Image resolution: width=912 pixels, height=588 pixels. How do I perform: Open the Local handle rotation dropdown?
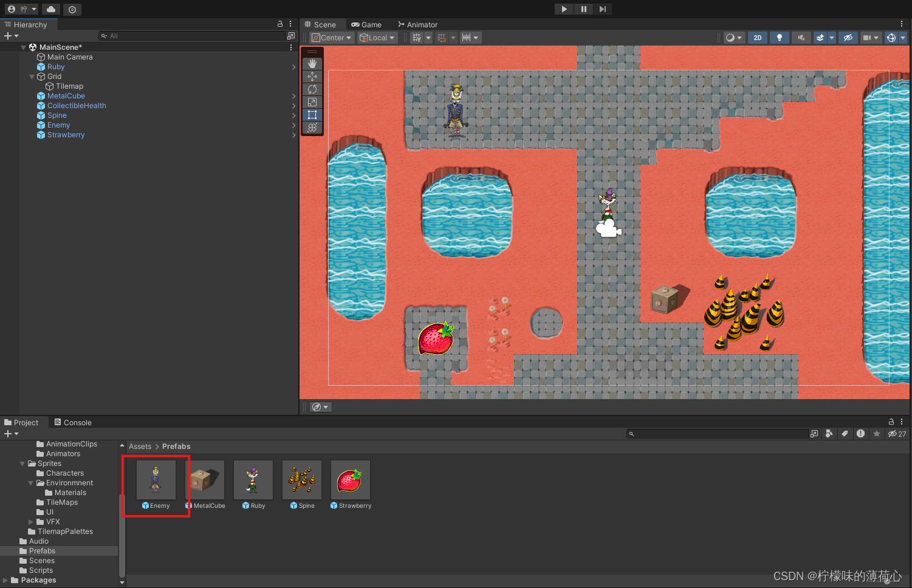pyautogui.click(x=377, y=37)
